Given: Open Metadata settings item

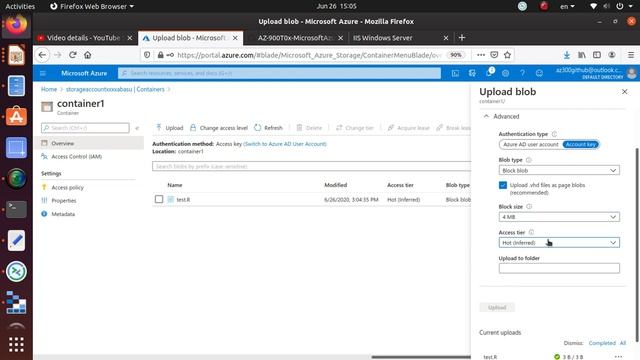Looking at the screenshot, I should point(63,214).
